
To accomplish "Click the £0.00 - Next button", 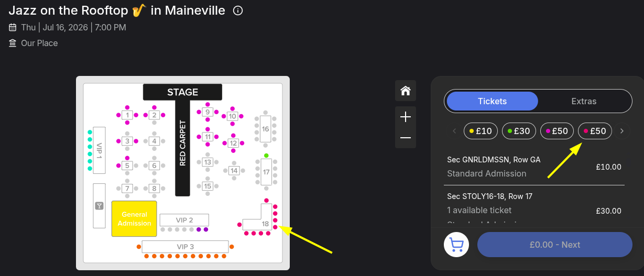I will 555,245.
